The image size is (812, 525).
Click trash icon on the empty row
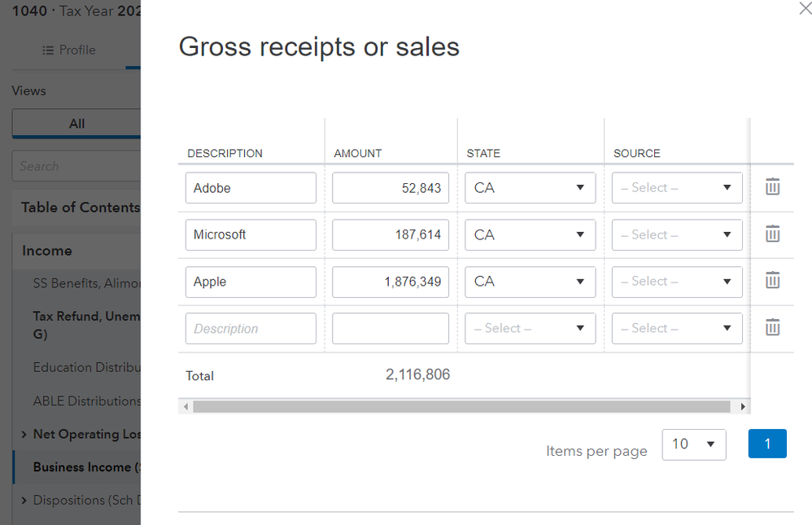tap(772, 328)
